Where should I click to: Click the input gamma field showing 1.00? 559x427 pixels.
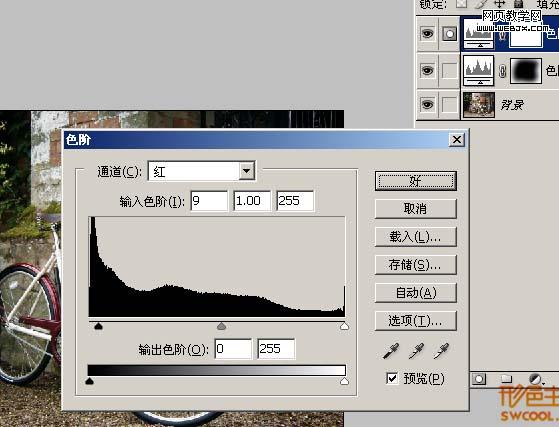(252, 201)
